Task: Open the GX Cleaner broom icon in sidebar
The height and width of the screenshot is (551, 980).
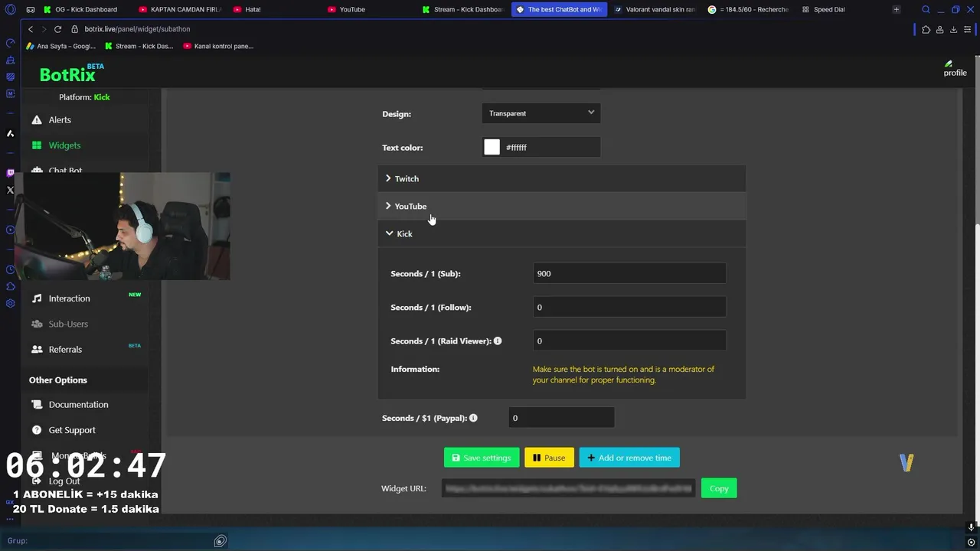Action: click(x=11, y=60)
